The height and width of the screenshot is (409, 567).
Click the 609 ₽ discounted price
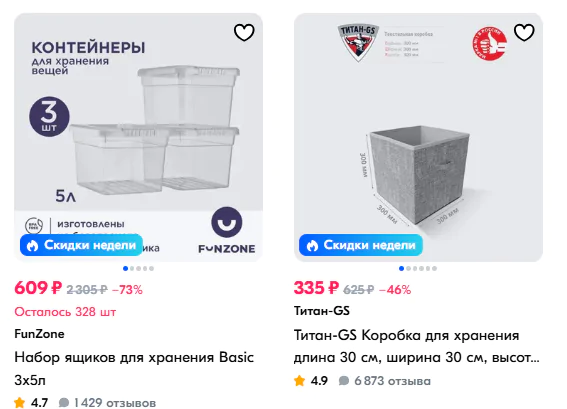point(38,288)
